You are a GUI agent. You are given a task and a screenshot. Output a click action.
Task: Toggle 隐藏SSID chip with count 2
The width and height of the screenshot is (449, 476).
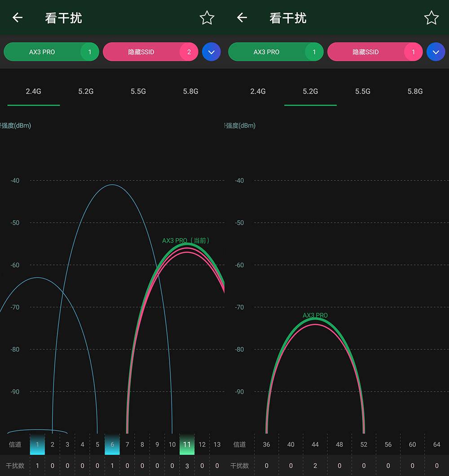pyautogui.click(x=150, y=52)
